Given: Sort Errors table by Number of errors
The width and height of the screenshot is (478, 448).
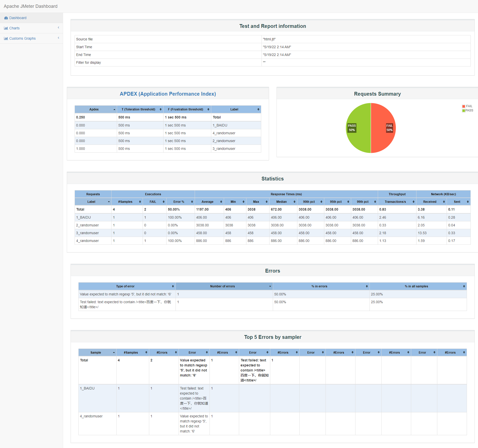Looking at the screenshot, I should click(x=224, y=286).
